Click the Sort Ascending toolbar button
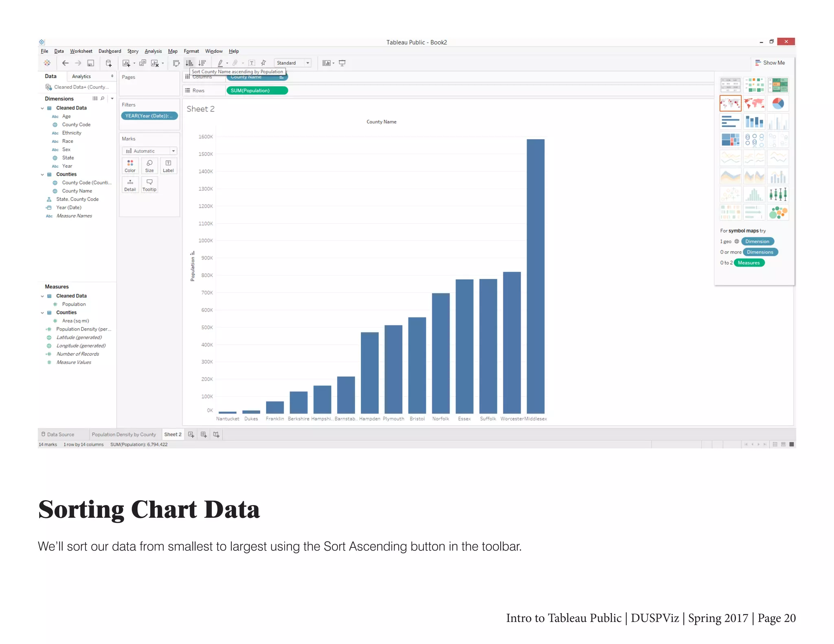Image resolution: width=834 pixels, height=644 pixels. point(189,63)
